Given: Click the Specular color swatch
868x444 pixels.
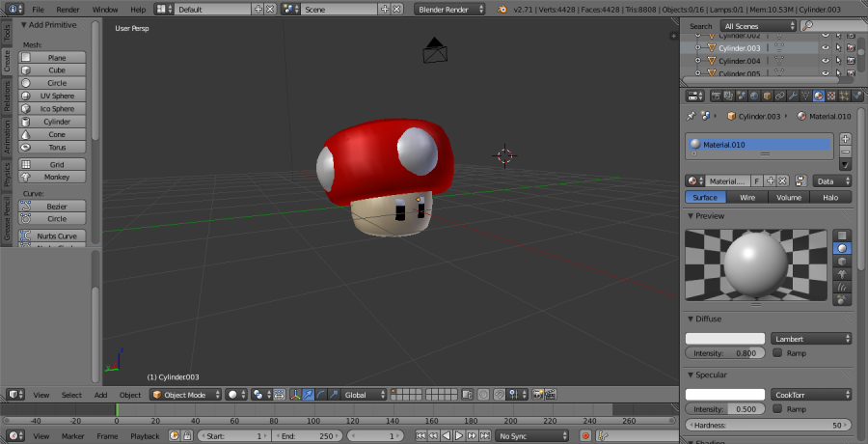Looking at the screenshot, I should coord(725,395).
